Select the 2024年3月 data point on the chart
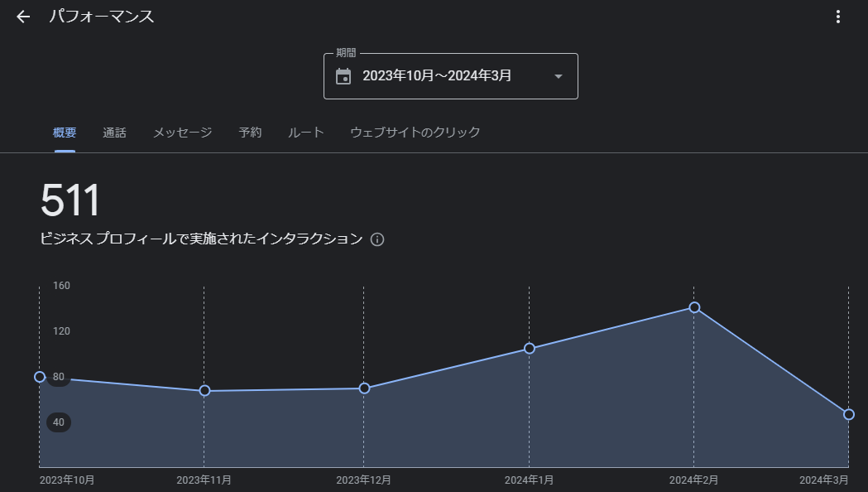 [x=848, y=414]
